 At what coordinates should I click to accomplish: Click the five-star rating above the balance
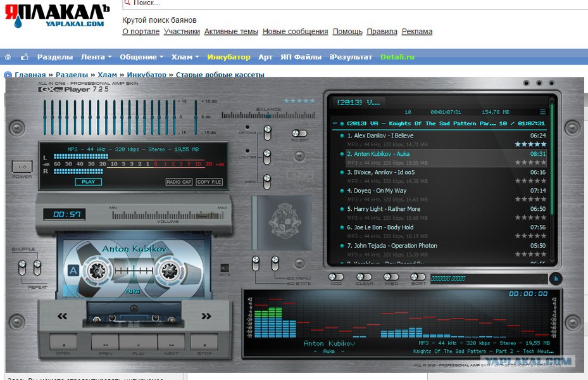point(299,101)
